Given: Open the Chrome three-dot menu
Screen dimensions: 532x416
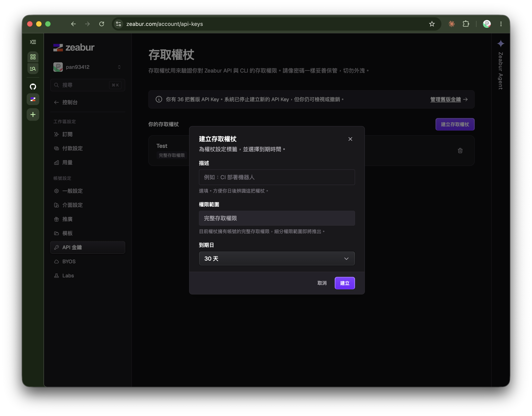Looking at the screenshot, I should [501, 24].
